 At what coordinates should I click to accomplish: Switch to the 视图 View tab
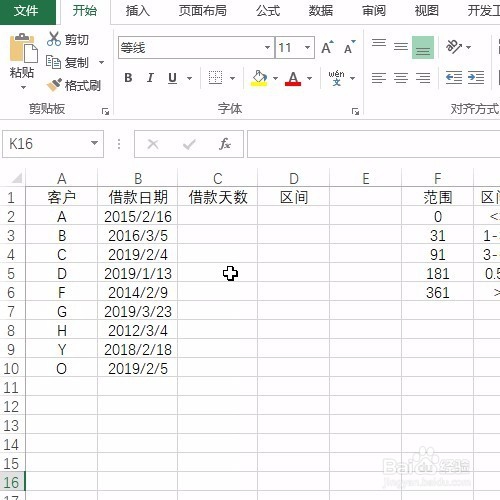click(427, 11)
